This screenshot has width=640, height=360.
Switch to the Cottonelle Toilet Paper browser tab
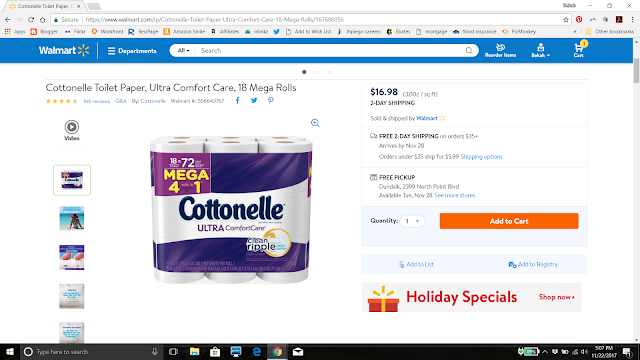44,6
